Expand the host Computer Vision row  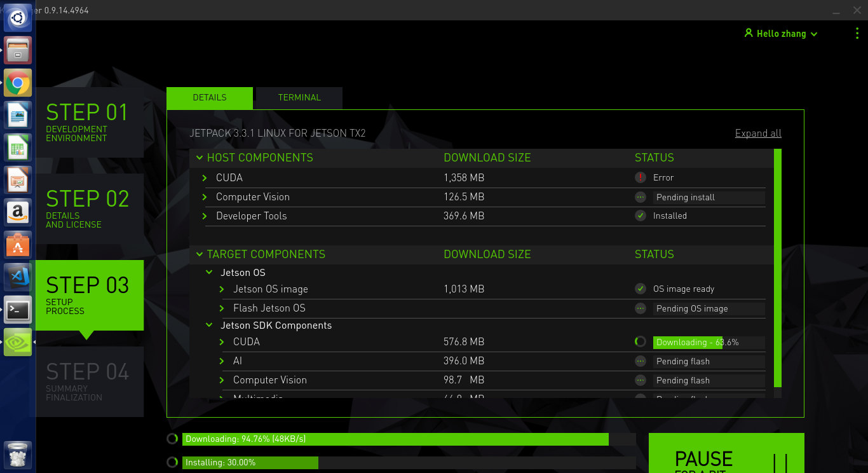coord(205,197)
